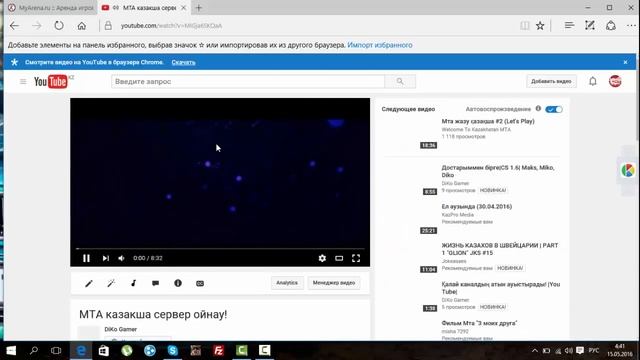Enter fullscreen video mode
The height and width of the screenshot is (360, 640).
[x=356, y=258]
